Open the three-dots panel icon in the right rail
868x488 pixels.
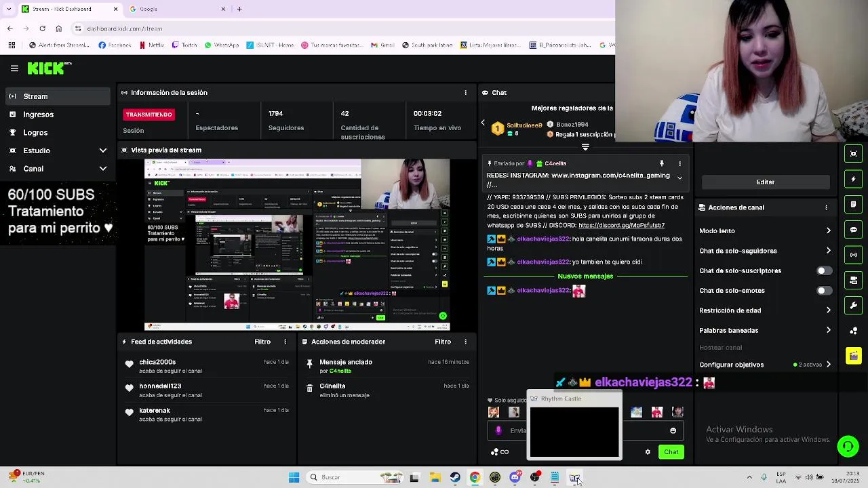click(854, 331)
